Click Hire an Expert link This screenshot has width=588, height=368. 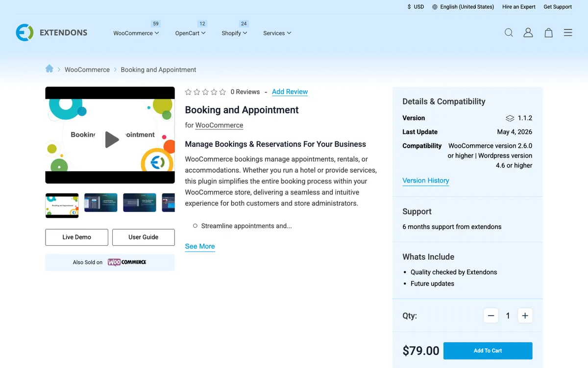tap(519, 7)
